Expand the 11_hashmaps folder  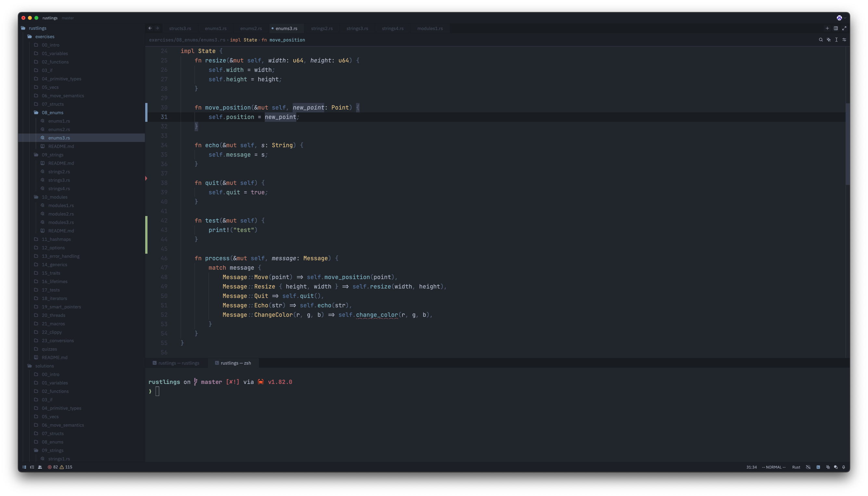click(x=56, y=239)
